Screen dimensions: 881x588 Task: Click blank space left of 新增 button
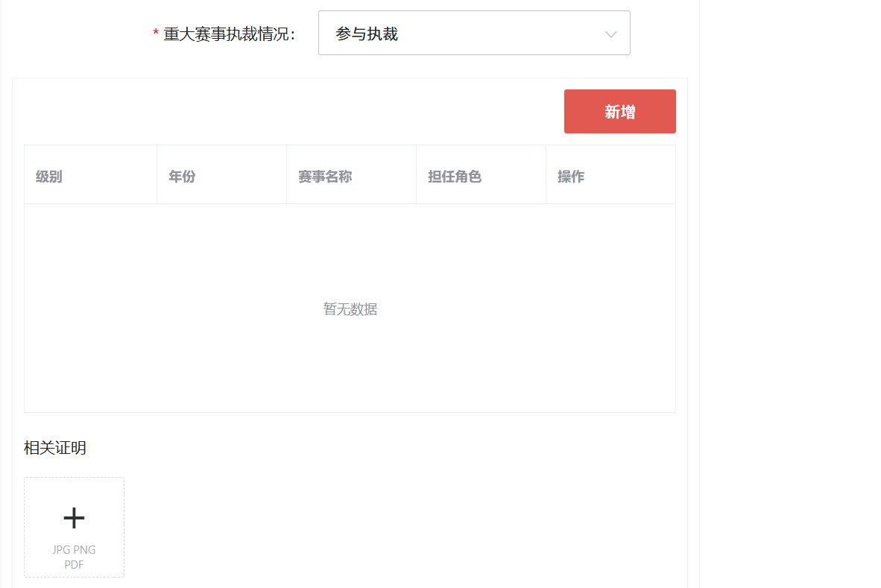click(x=298, y=112)
